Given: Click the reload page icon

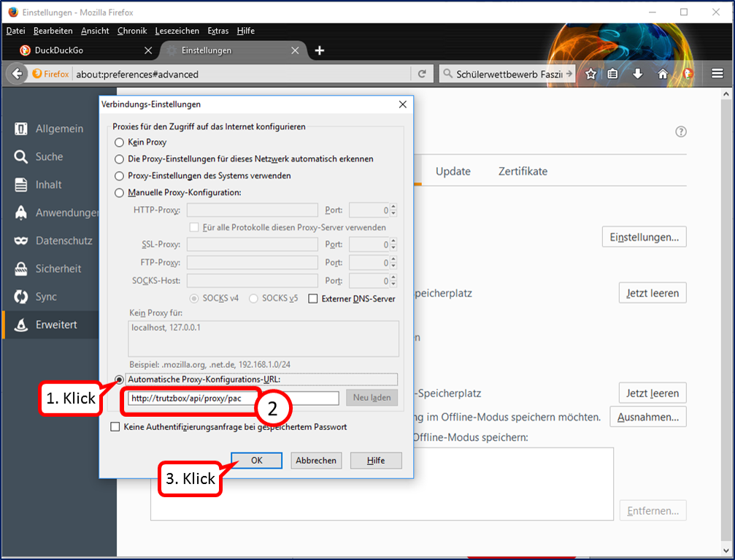Looking at the screenshot, I should pyautogui.click(x=422, y=74).
